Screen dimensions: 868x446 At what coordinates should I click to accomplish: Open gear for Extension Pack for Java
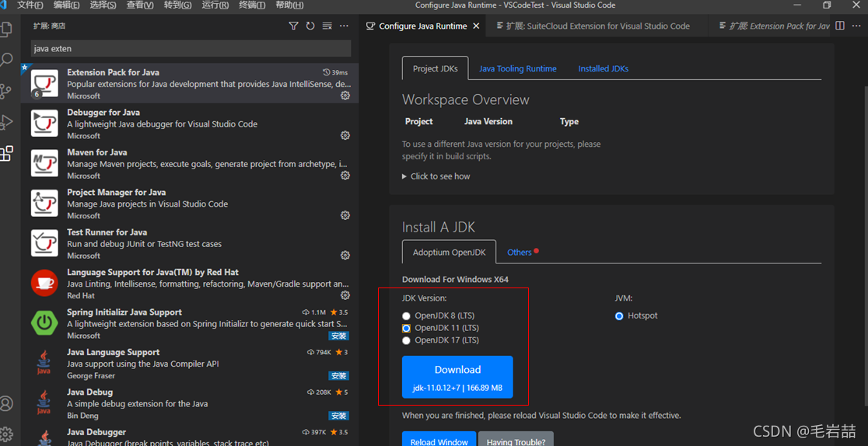click(345, 96)
